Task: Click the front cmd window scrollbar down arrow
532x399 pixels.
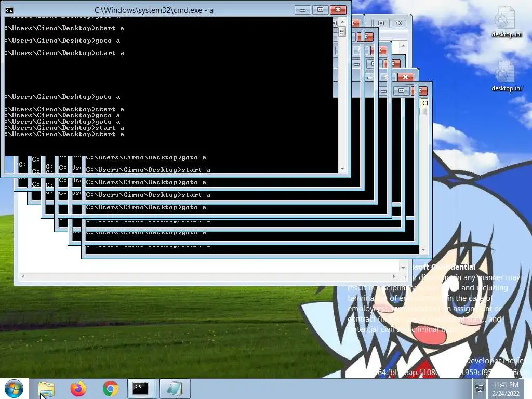Action: pos(342,169)
